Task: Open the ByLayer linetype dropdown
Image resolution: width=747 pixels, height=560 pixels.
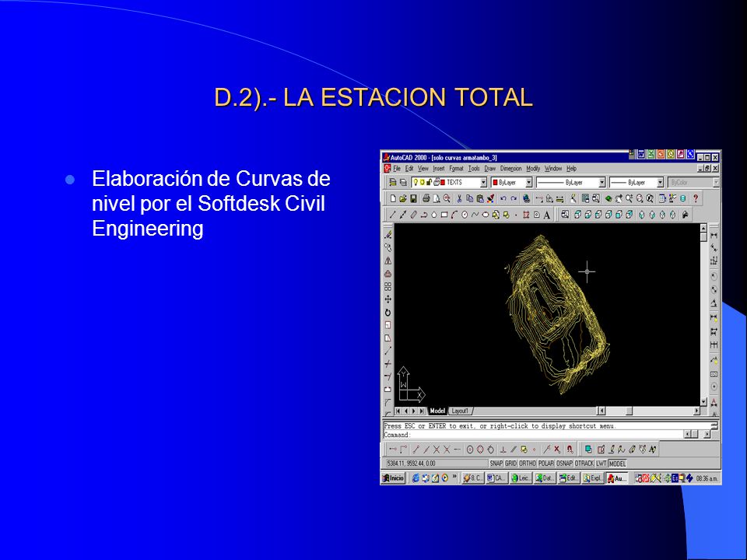Action: coord(601,182)
